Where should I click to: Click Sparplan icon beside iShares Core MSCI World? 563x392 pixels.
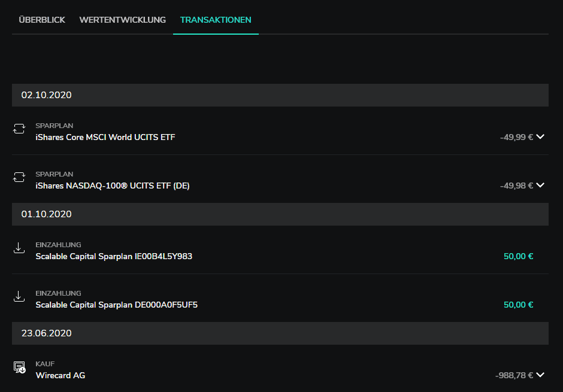coord(19,129)
